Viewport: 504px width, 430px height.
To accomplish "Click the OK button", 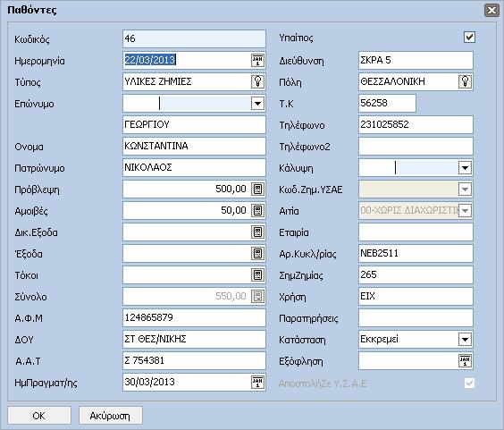I will click(39, 416).
